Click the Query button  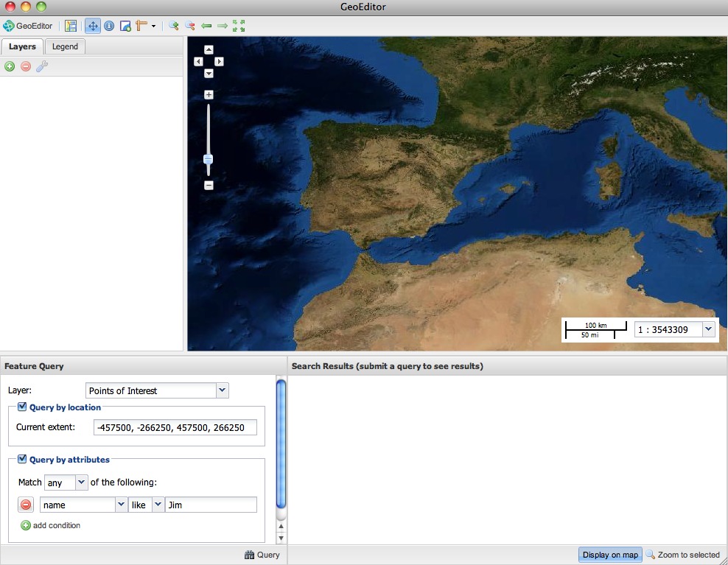262,555
